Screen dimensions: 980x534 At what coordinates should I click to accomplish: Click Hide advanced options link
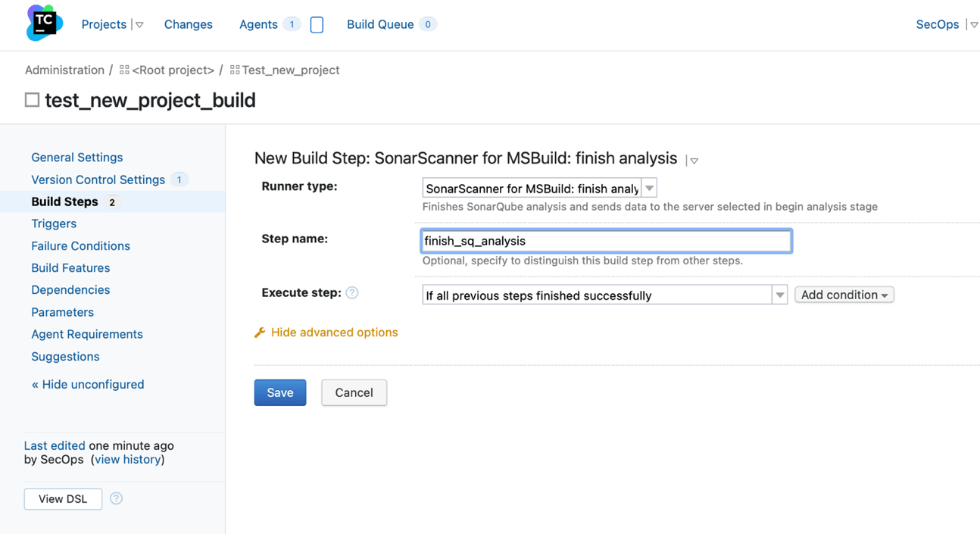coord(334,332)
